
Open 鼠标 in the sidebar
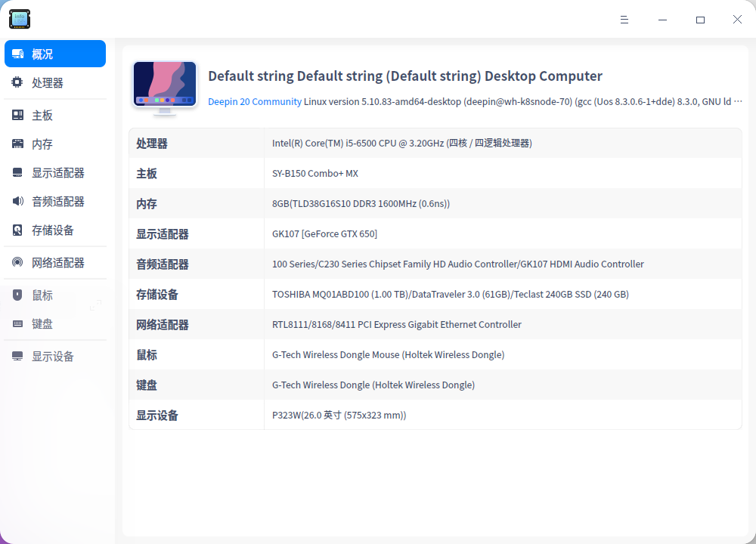55,295
